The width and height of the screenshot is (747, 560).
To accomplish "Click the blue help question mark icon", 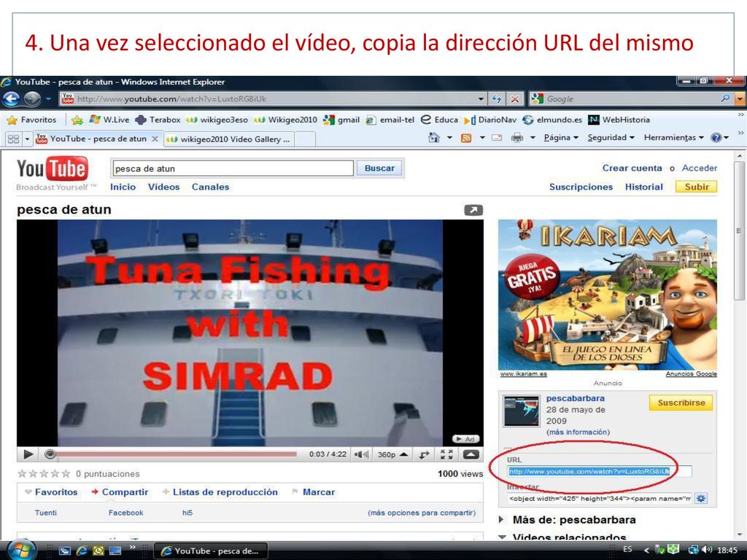I will pos(716,138).
